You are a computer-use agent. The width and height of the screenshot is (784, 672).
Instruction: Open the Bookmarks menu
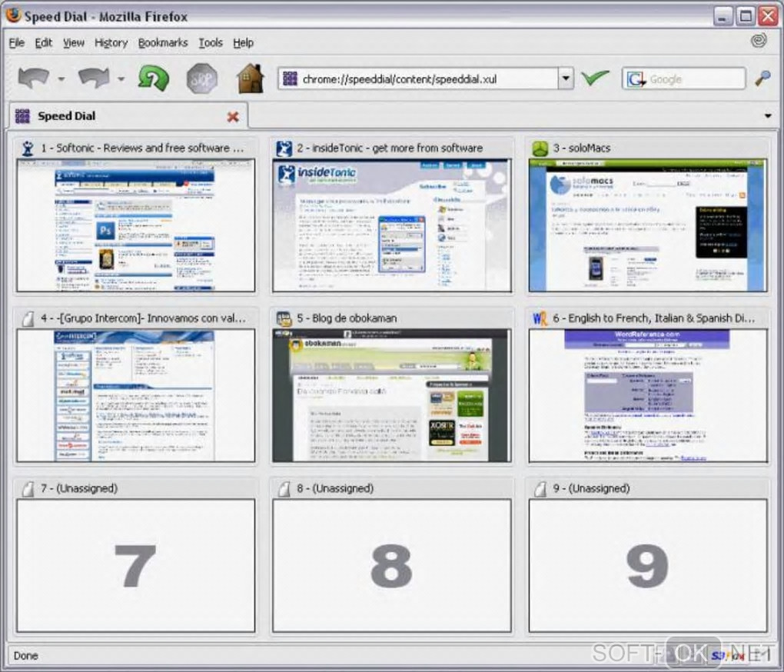[163, 42]
